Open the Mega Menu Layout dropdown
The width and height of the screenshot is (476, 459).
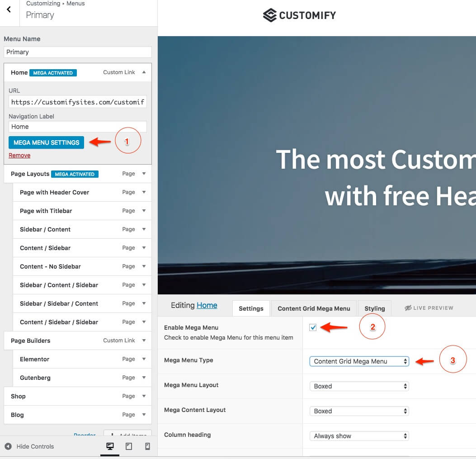coord(359,386)
